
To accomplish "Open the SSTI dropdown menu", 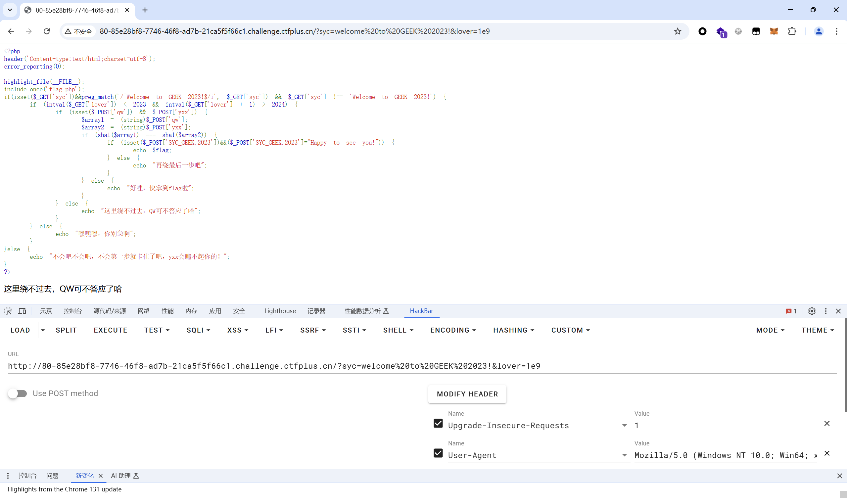I will point(354,330).
